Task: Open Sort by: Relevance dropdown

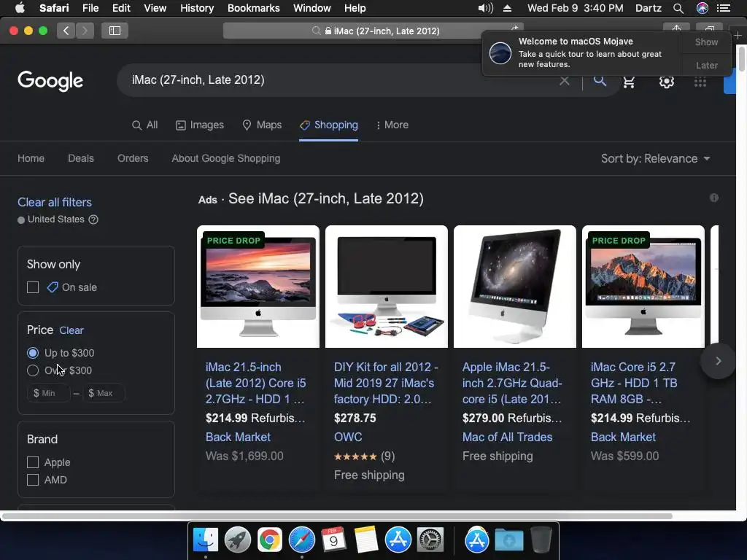Action: [x=656, y=158]
